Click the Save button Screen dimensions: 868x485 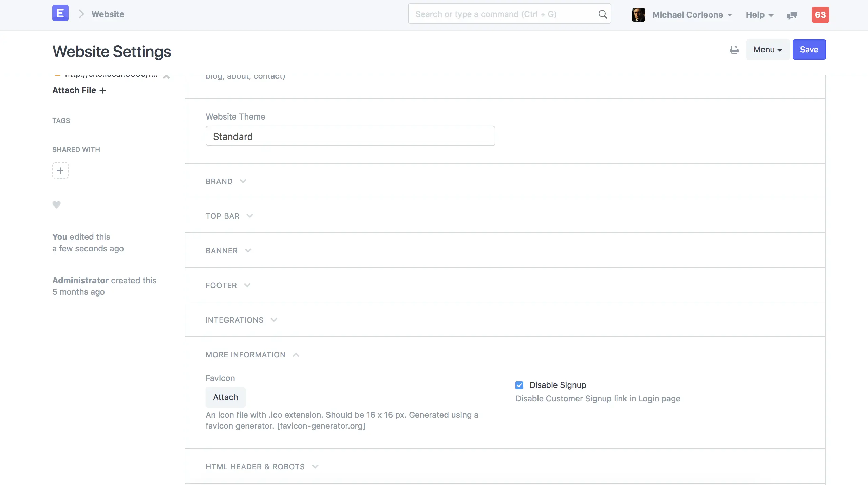pos(809,50)
